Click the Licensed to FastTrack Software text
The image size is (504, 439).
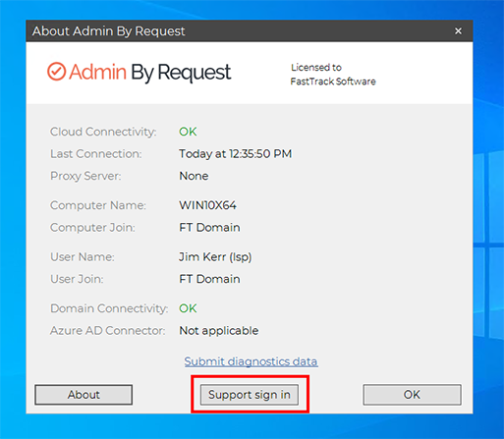333,75
